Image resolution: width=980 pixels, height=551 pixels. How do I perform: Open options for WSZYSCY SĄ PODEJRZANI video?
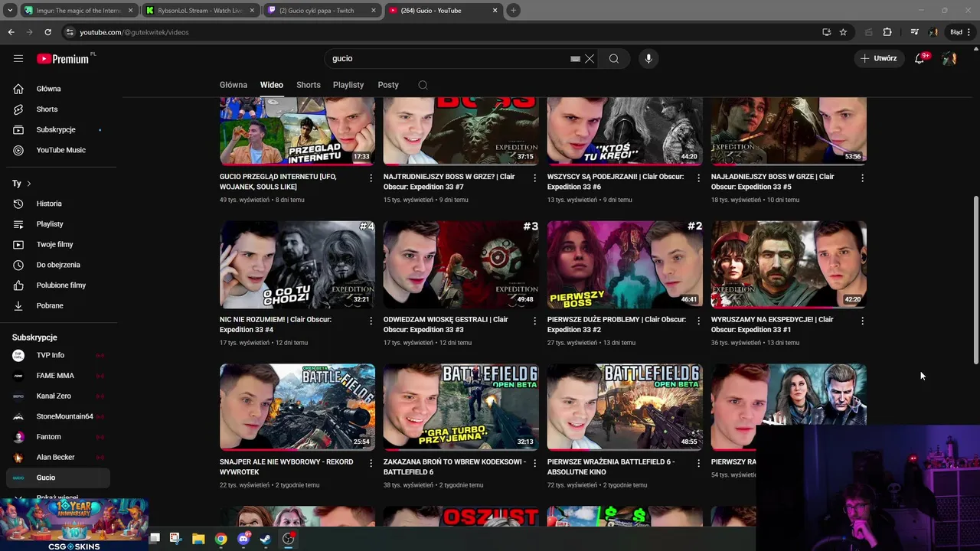pyautogui.click(x=698, y=178)
